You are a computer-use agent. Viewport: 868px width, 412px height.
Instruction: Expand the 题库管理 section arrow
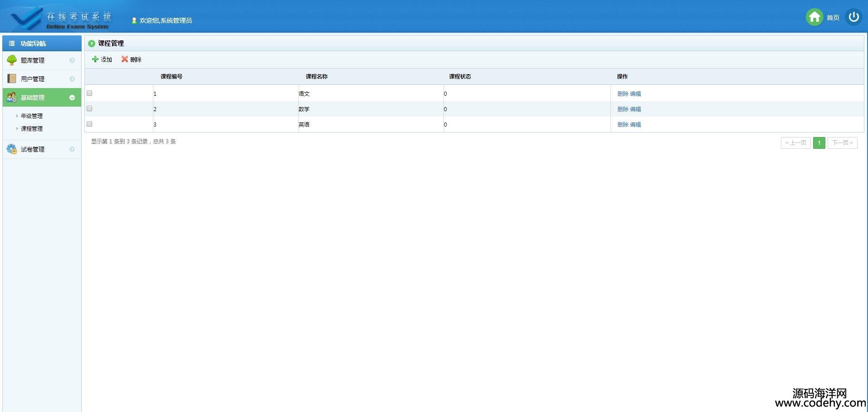click(x=72, y=60)
